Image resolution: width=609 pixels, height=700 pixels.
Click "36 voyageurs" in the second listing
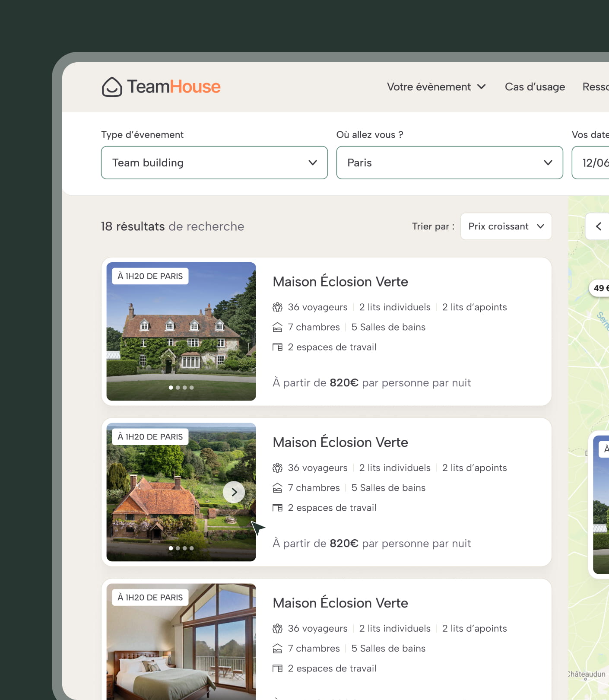317,468
